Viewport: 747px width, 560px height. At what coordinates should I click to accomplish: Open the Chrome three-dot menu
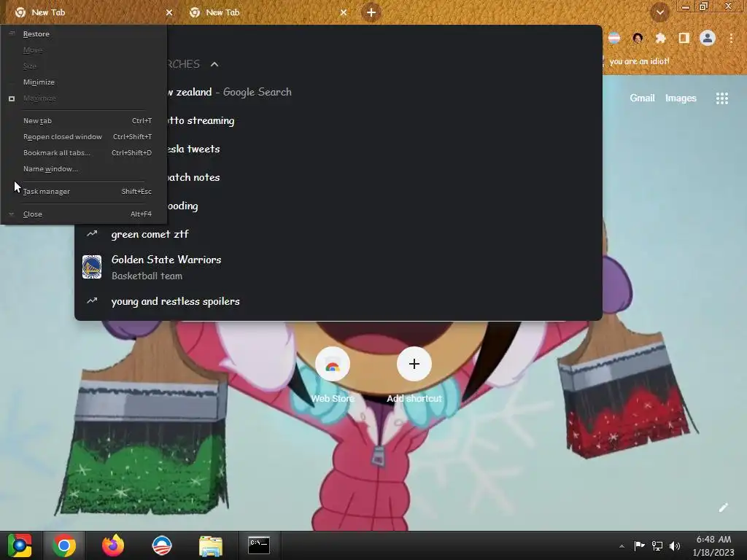click(731, 38)
